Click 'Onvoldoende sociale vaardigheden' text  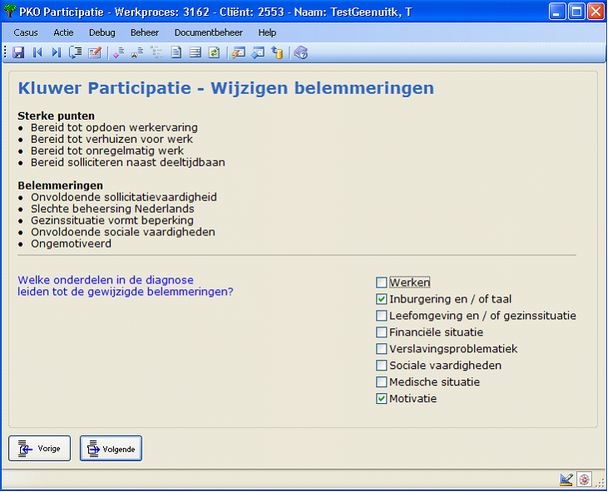click(123, 232)
